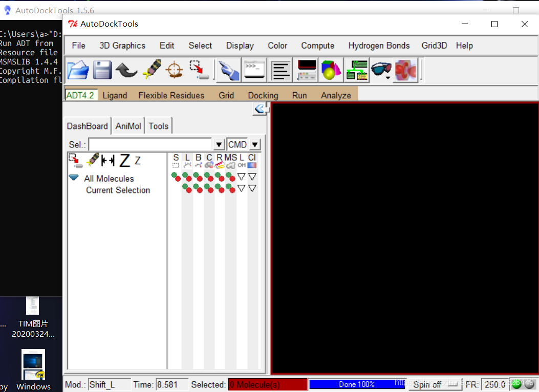Open a file using the folder toolbar icon

78,70
